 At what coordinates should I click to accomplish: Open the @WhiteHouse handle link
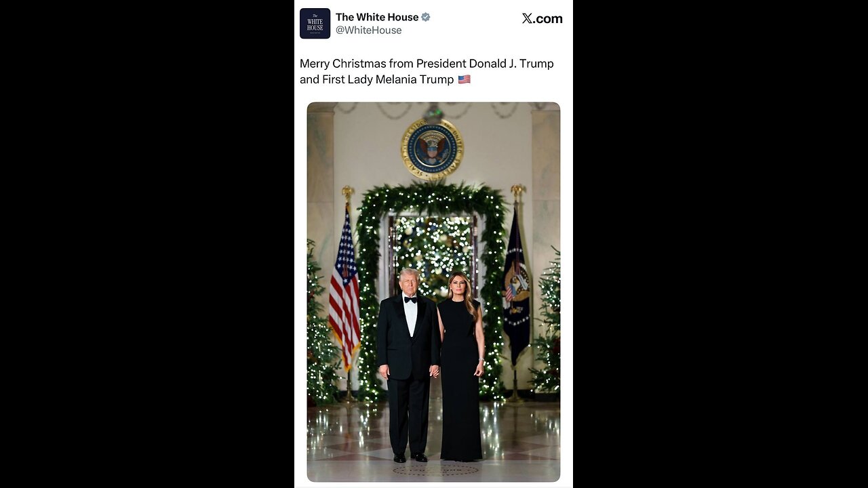368,30
